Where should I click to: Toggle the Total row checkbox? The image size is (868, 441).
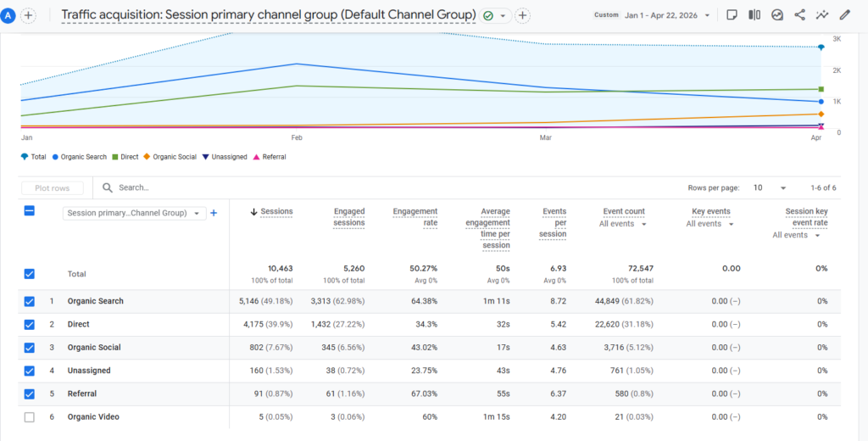click(x=30, y=274)
